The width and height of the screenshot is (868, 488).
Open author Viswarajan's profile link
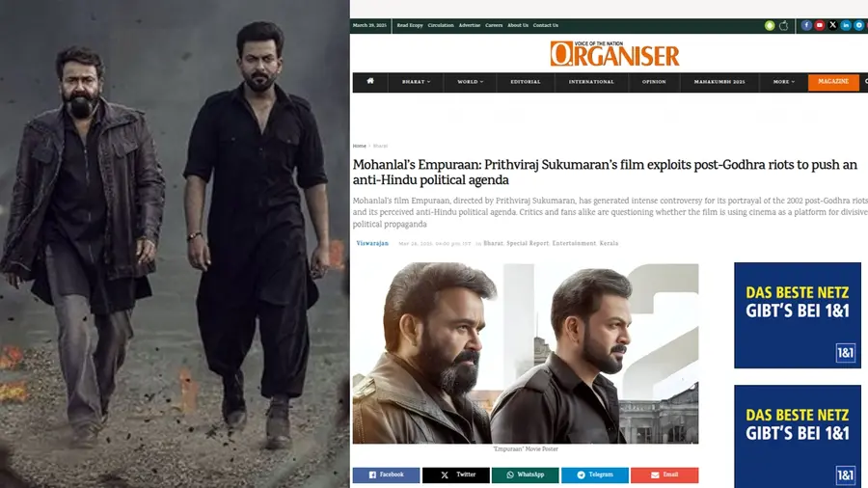tap(372, 243)
